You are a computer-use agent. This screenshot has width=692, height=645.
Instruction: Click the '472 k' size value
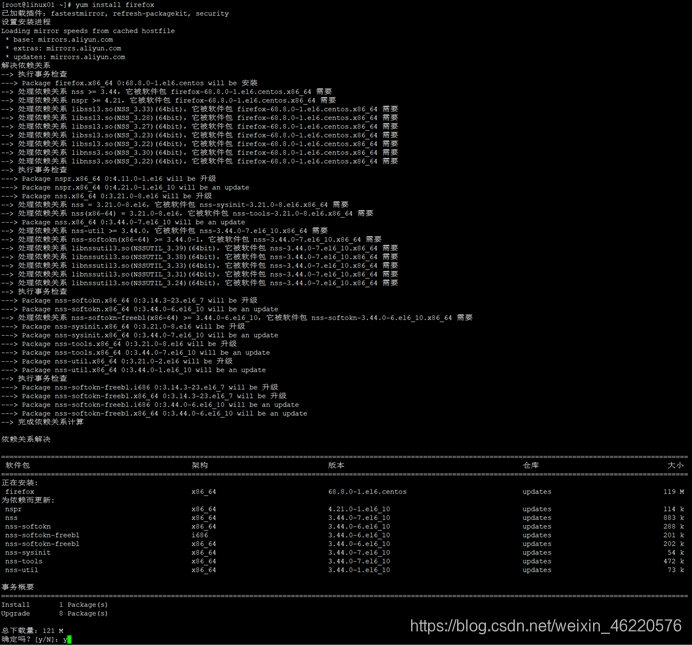674,562
